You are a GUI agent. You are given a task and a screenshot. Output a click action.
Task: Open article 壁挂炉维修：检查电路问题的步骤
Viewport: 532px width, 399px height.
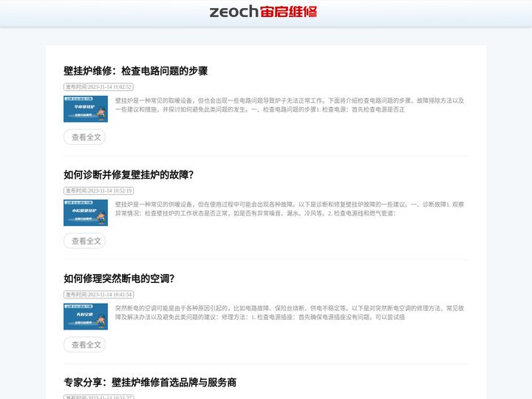tap(135, 71)
